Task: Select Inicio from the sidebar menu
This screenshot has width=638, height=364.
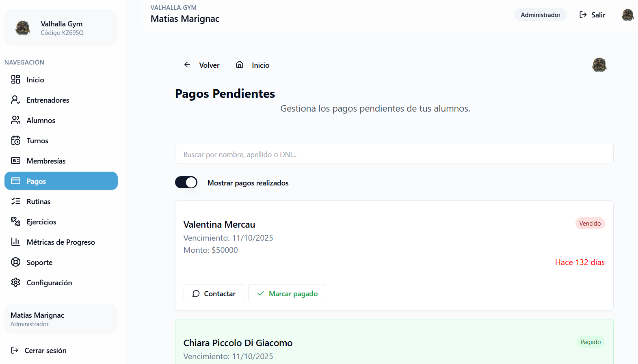Action: pos(35,80)
